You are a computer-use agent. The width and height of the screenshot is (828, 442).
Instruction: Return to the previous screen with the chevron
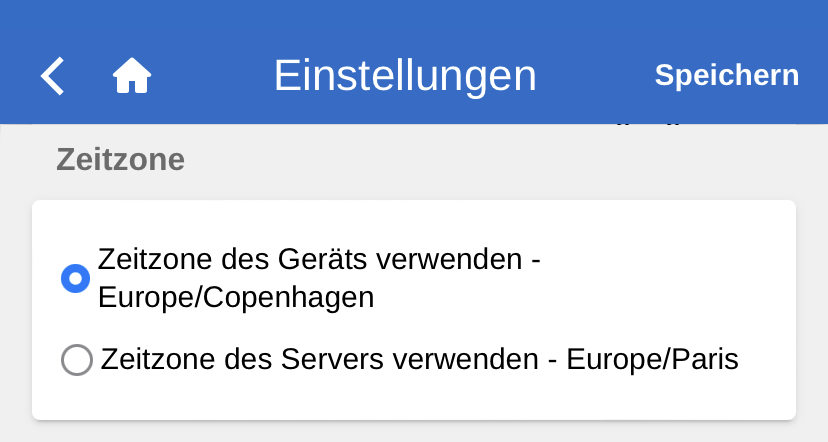click(52, 76)
